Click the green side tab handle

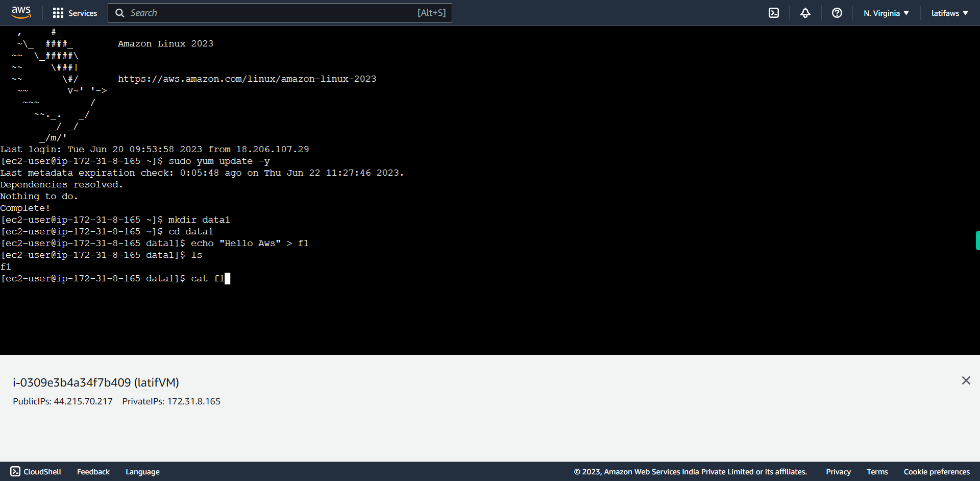(977, 240)
